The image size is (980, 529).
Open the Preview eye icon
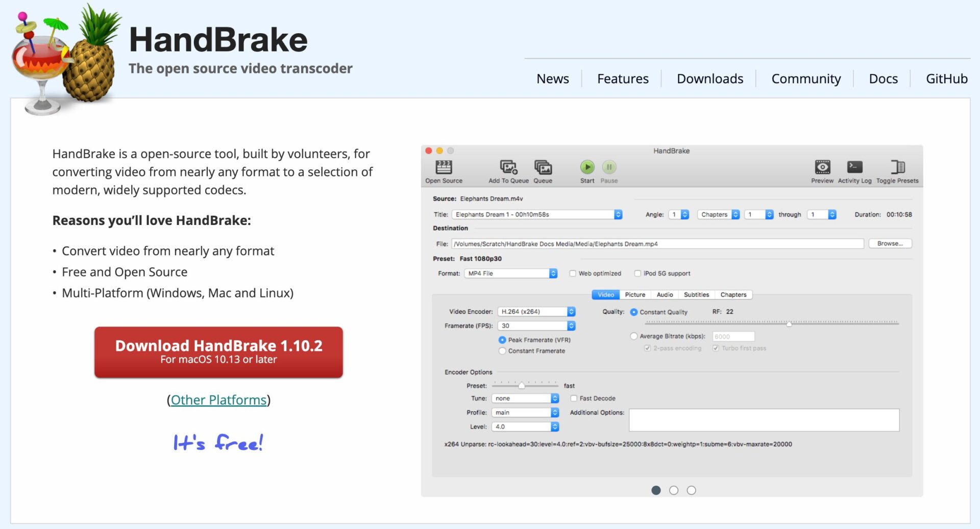[822, 167]
